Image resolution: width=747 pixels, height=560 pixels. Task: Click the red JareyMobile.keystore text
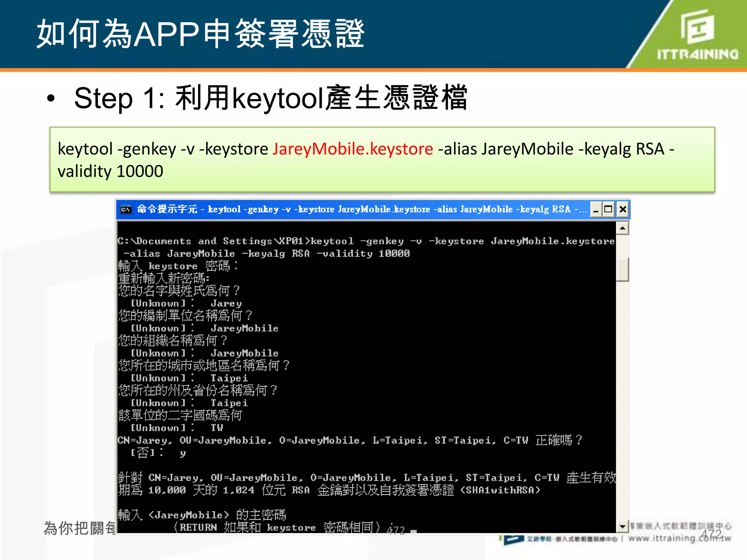[353, 149]
